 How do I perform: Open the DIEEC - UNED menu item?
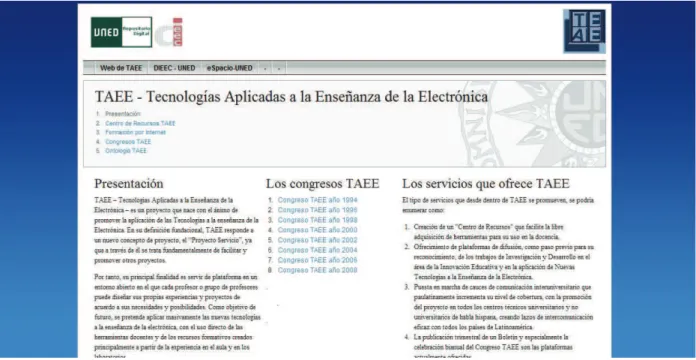(x=174, y=68)
